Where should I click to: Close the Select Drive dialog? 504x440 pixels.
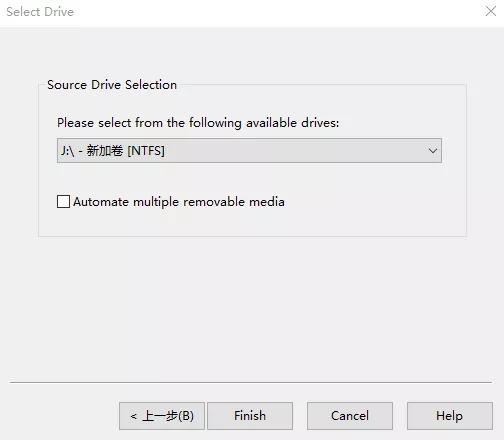(x=491, y=11)
